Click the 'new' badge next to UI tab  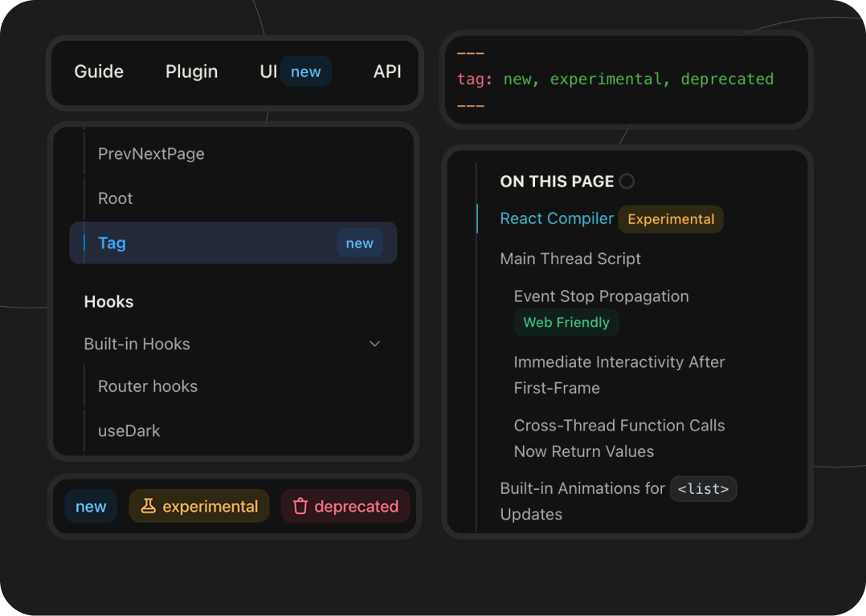306,71
